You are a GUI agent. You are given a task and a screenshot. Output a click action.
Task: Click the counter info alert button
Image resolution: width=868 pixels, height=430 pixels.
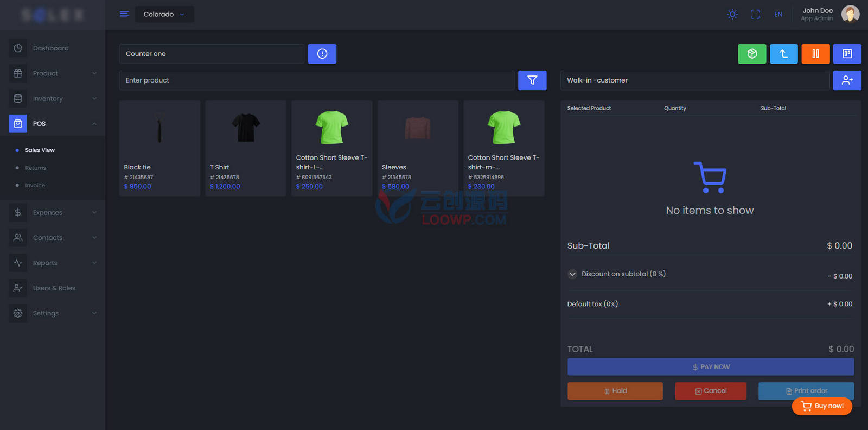[322, 54]
